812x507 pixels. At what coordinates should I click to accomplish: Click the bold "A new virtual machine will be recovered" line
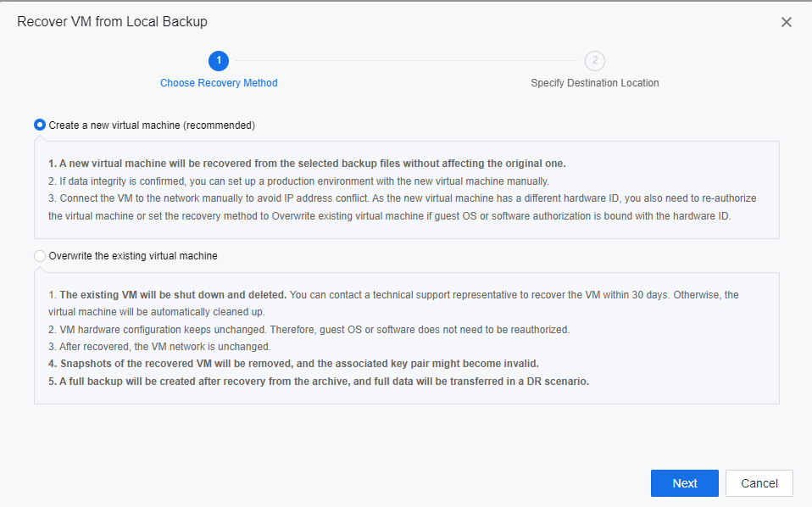click(x=307, y=164)
